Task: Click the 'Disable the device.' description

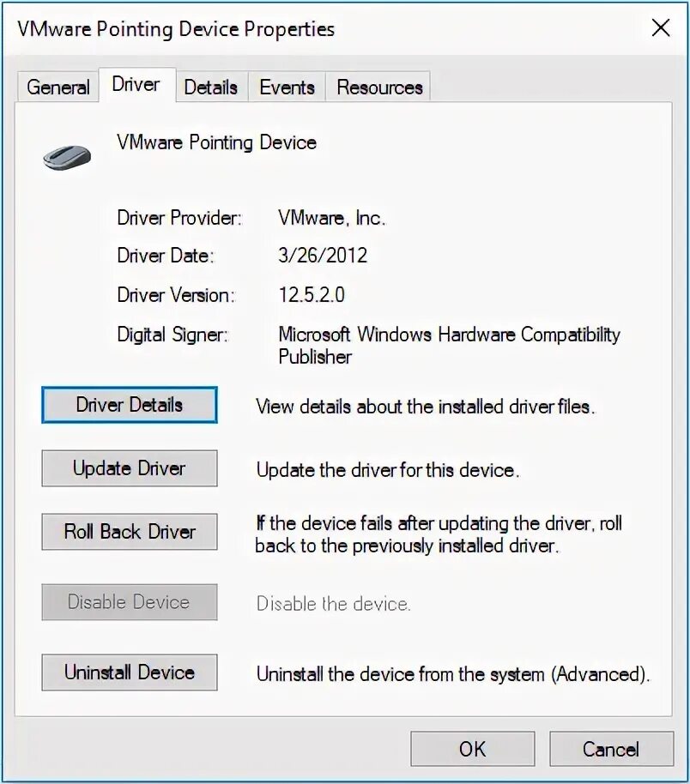Action: (333, 604)
